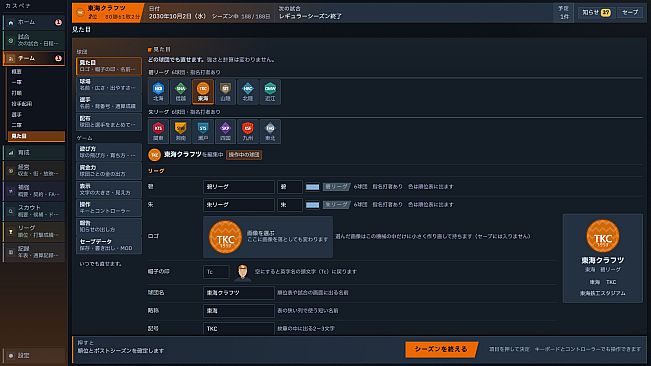Open 打順 sub-item under チーム
This screenshot has height=366, width=651.
pos(37,93)
